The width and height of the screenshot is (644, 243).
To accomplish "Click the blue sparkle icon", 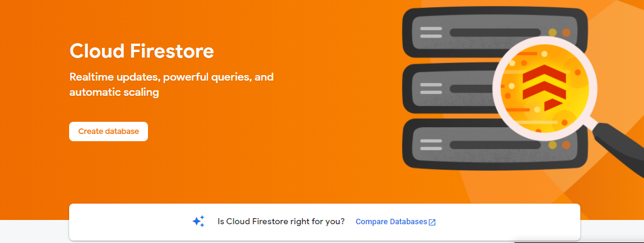I will click(x=199, y=222).
